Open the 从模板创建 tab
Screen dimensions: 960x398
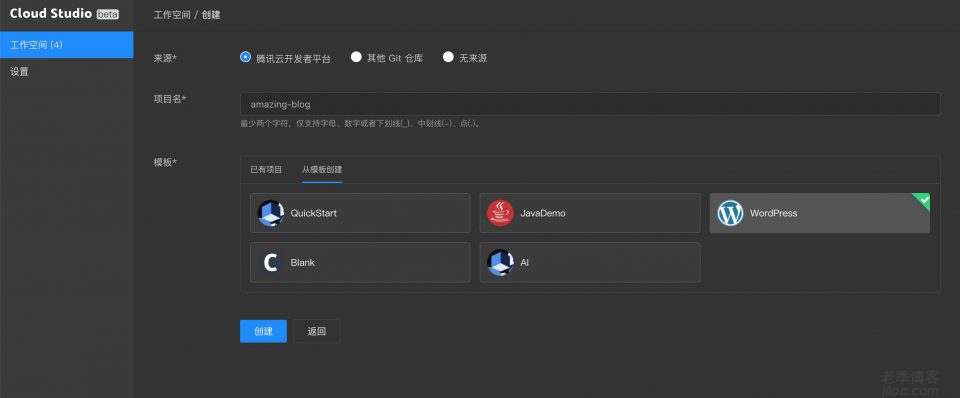[x=322, y=170]
